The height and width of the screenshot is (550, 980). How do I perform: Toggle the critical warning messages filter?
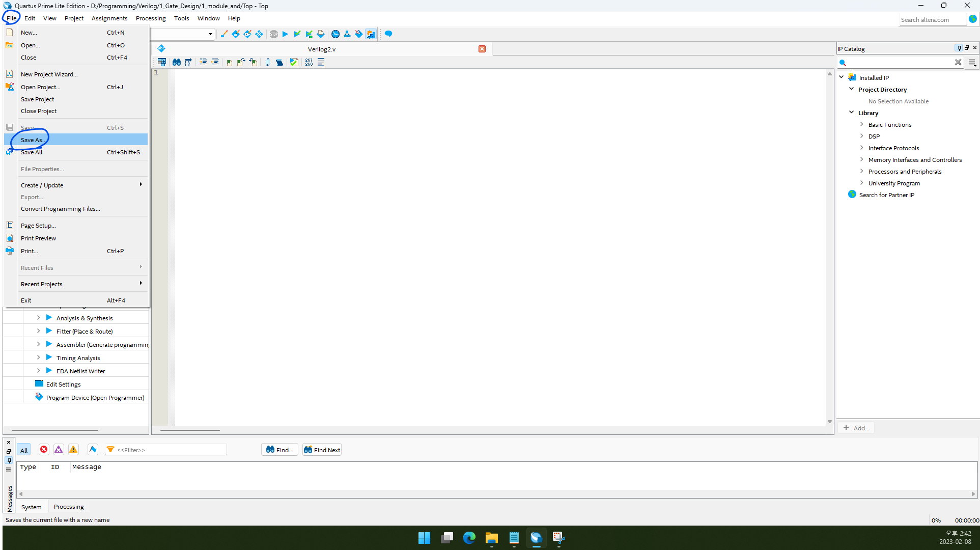pos(59,449)
